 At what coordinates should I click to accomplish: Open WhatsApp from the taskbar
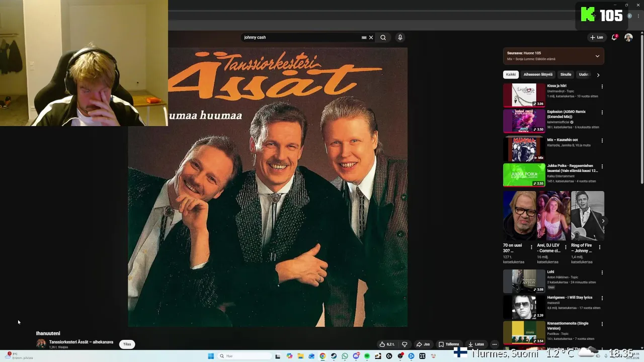[345, 356]
